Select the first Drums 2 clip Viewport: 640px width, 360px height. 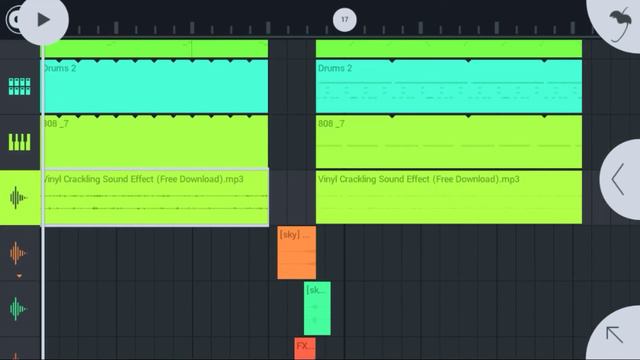point(155,86)
